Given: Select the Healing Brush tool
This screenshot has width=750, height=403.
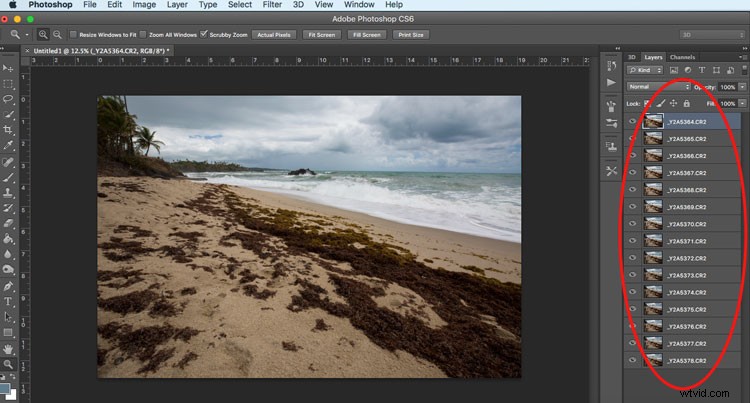Looking at the screenshot, I should (8, 162).
